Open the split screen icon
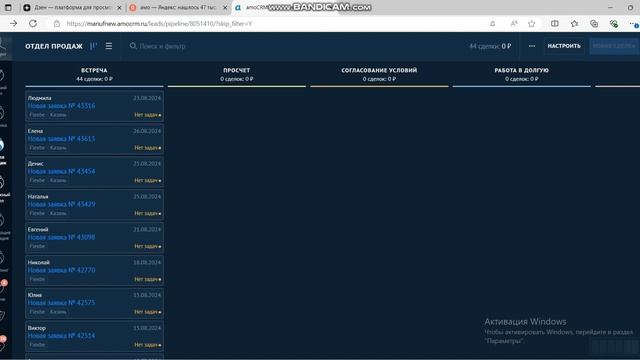 pyautogui.click(x=555, y=24)
